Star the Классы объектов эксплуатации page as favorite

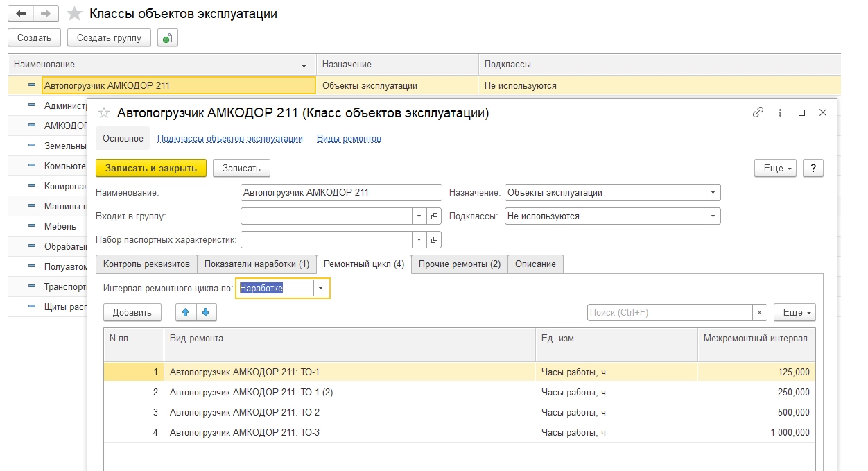click(74, 14)
